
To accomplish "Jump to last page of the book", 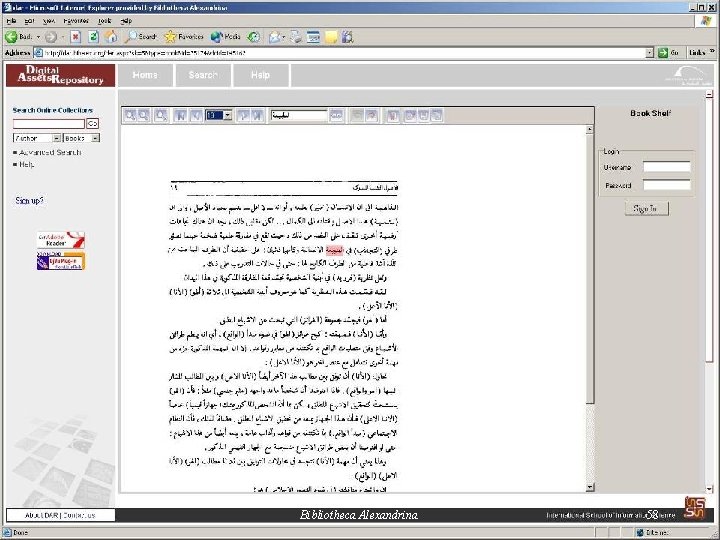I will coord(257,115).
